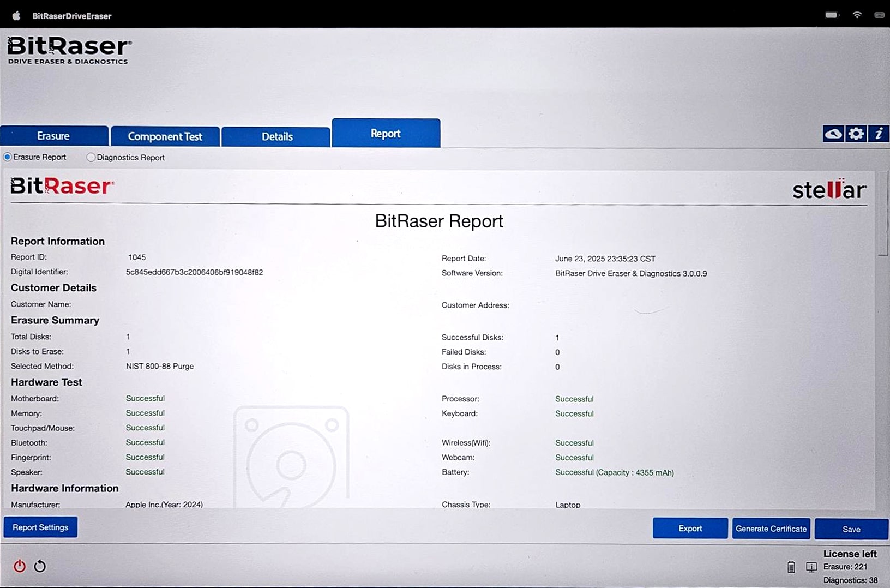Open settings via the gear icon
Viewport: 890px width, 588px height.
tap(856, 134)
